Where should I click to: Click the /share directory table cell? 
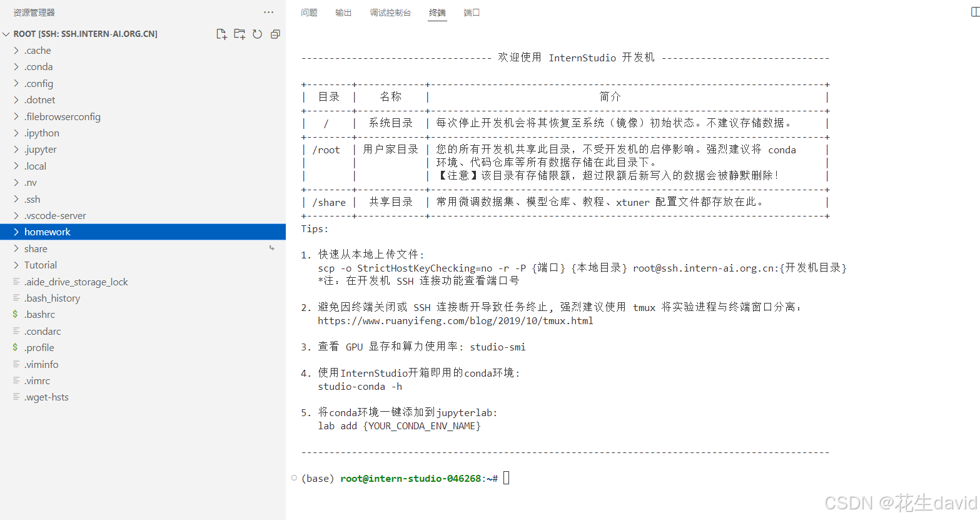[329, 202]
